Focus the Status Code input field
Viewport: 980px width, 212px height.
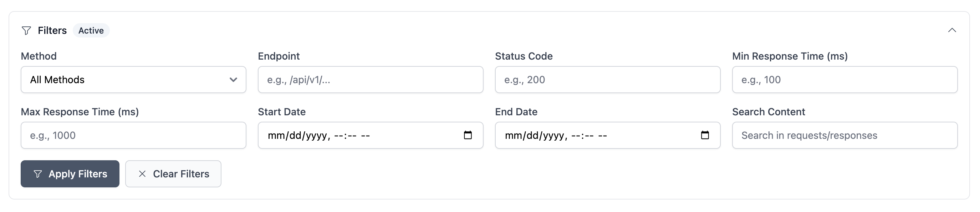click(607, 80)
